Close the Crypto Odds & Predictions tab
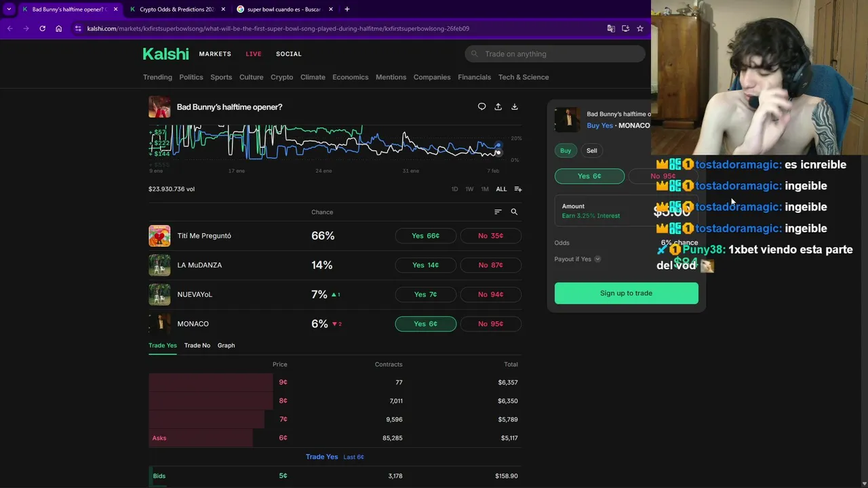This screenshot has width=868, height=488. tap(223, 9)
